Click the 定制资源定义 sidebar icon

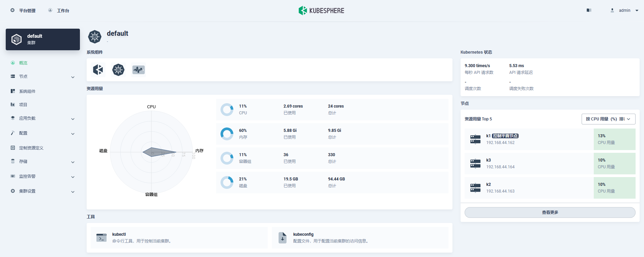(13, 148)
